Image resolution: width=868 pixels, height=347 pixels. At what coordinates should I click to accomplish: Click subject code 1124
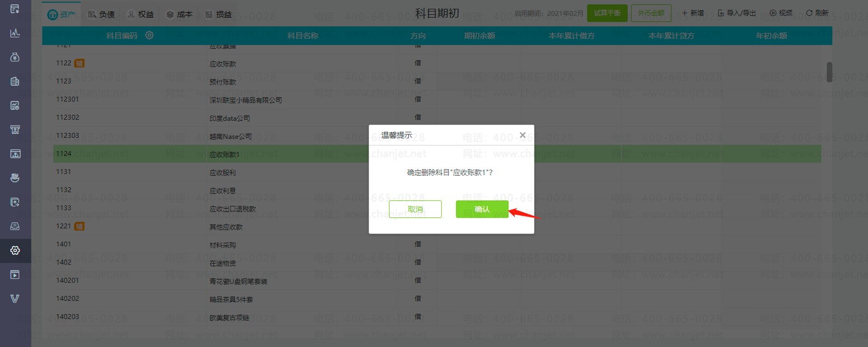pyautogui.click(x=64, y=154)
